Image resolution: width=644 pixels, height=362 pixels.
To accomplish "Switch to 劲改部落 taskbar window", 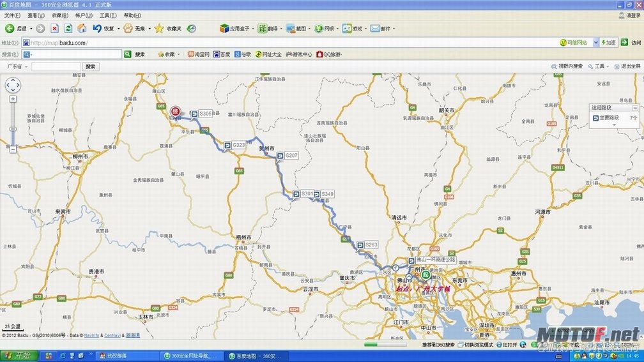I will click(128, 356).
